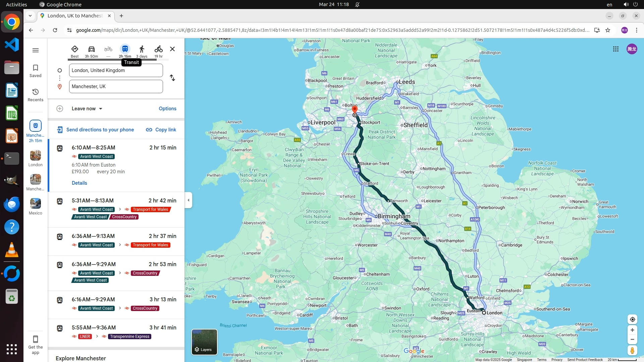
Task: Collapse the directions side panel
Action: [x=188, y=200]
